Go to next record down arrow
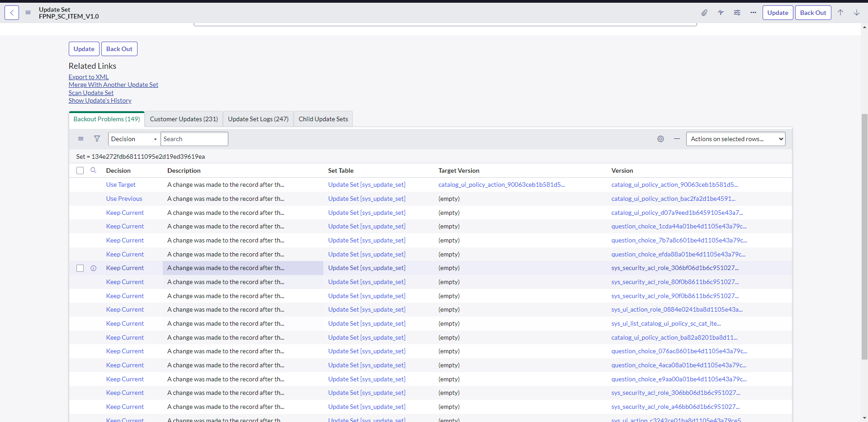This screenshot has height=422, width=868. (857, 13)
